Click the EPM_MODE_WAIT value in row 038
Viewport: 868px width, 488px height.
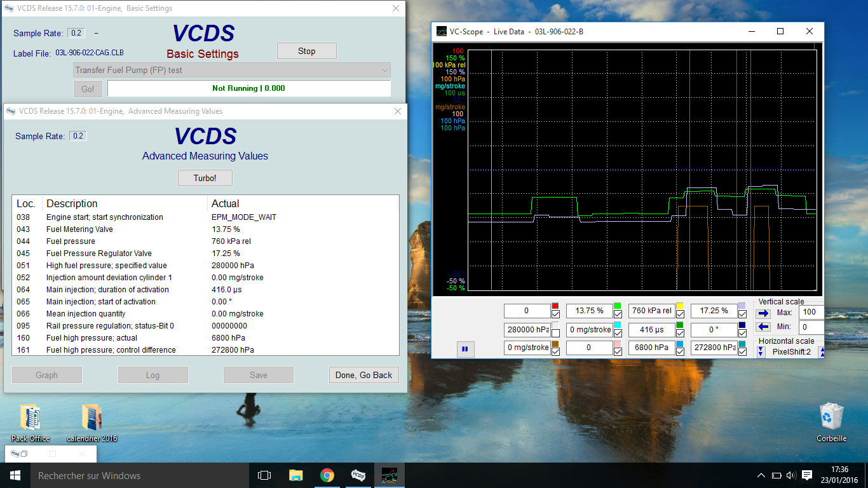[244, 217]
